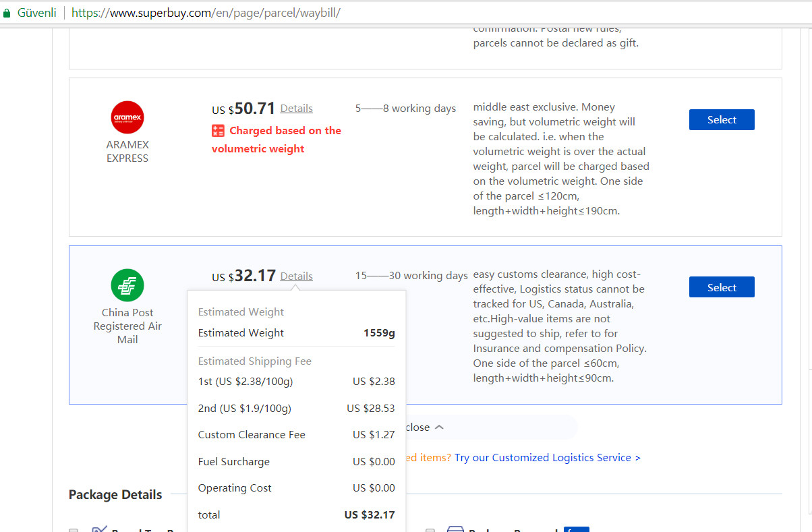
Task: Click the Aramex Express carrier logo
Action: 127,117
